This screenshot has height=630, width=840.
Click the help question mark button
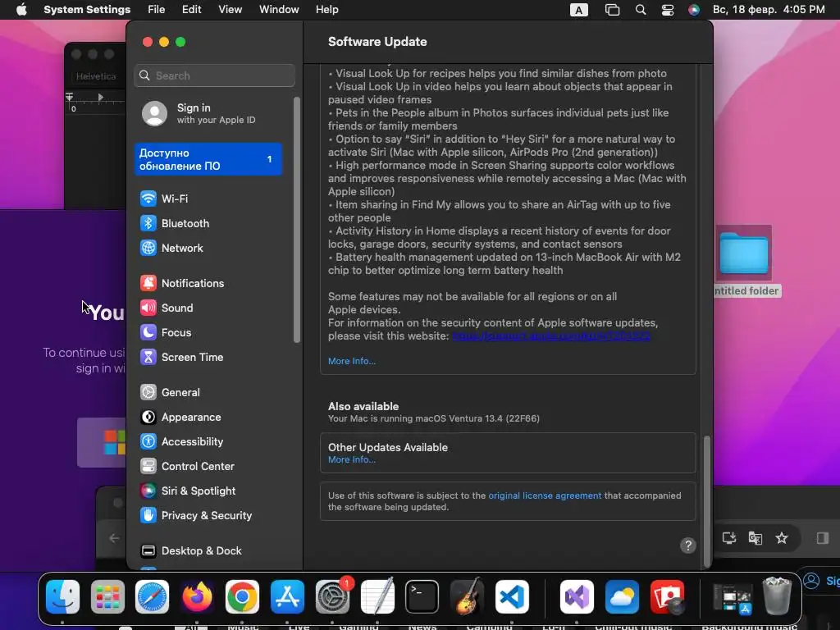688,546
